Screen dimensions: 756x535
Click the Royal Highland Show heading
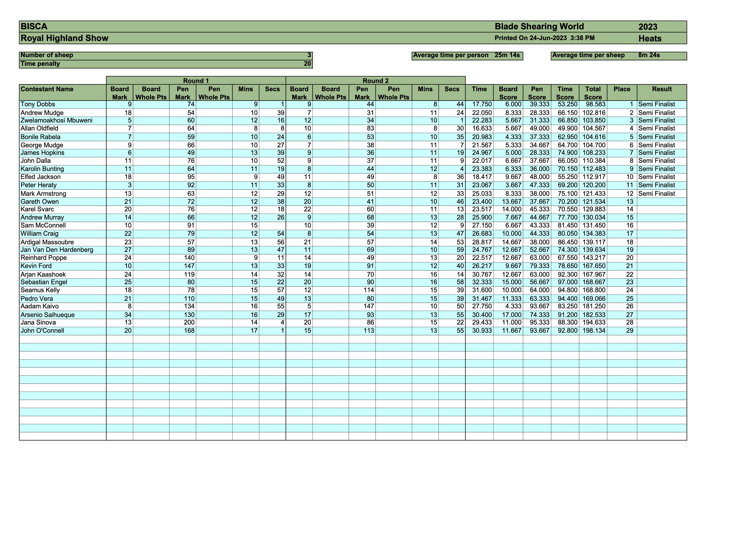[64, 38]
